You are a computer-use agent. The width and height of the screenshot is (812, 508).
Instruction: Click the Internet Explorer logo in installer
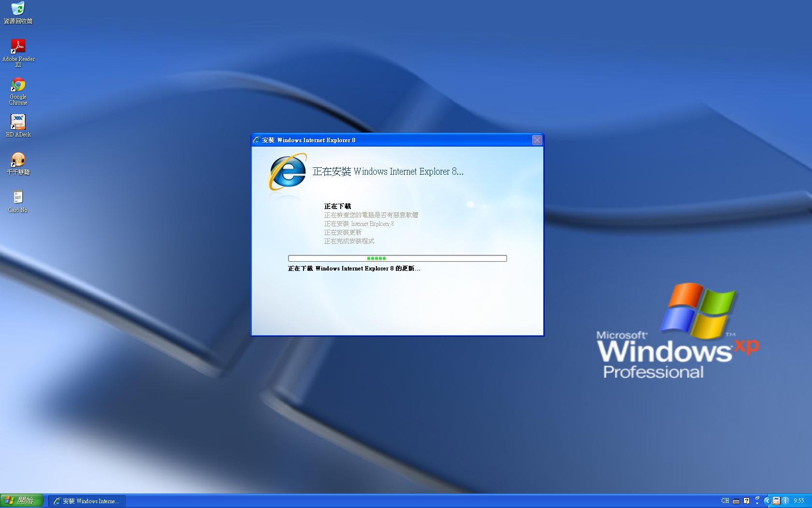tap(288, 172)
